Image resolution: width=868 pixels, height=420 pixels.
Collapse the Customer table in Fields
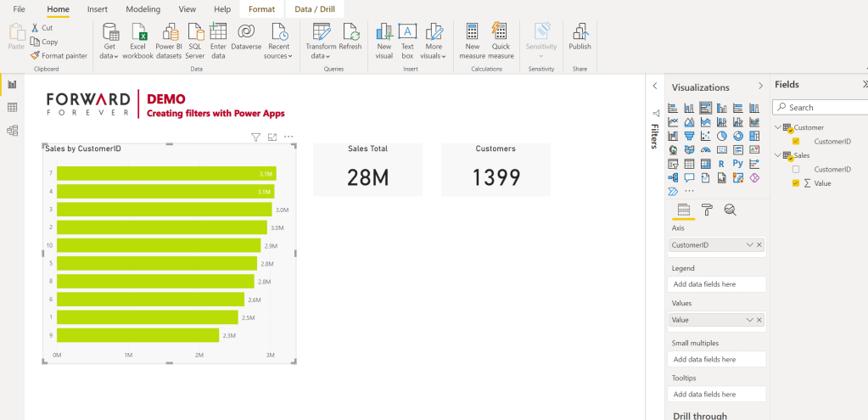[x=778, y=128]
